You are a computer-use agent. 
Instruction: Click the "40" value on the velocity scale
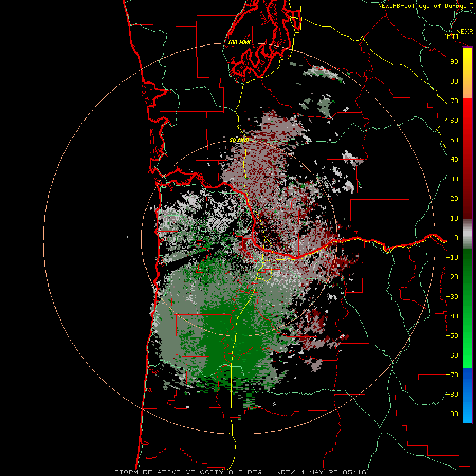pyautogui.click(x=454, y=160)
